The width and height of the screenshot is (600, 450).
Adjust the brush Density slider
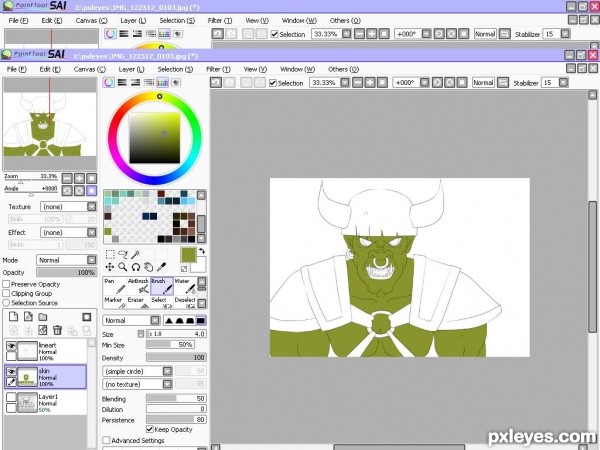point(176,357)
